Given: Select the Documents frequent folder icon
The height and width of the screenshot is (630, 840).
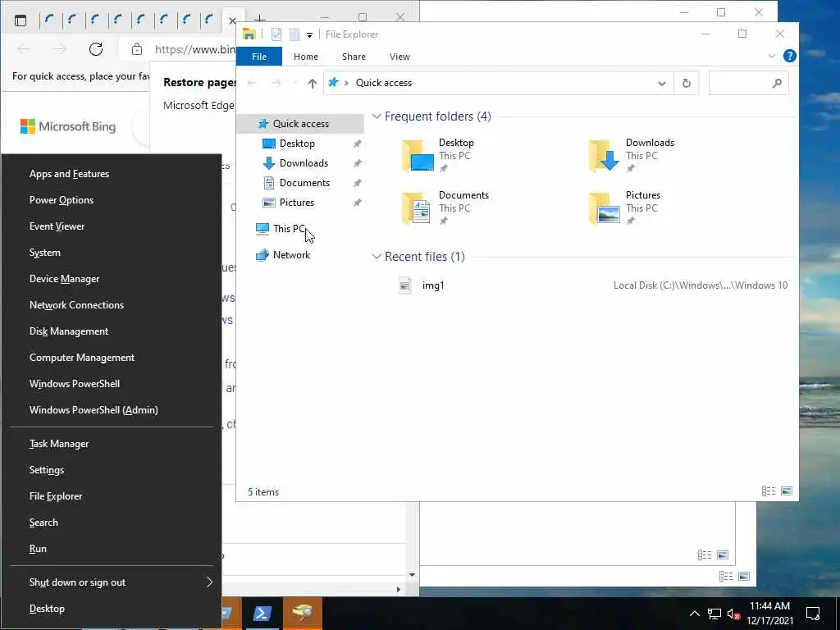Looking at the screenshot, I should pos(416,208).
